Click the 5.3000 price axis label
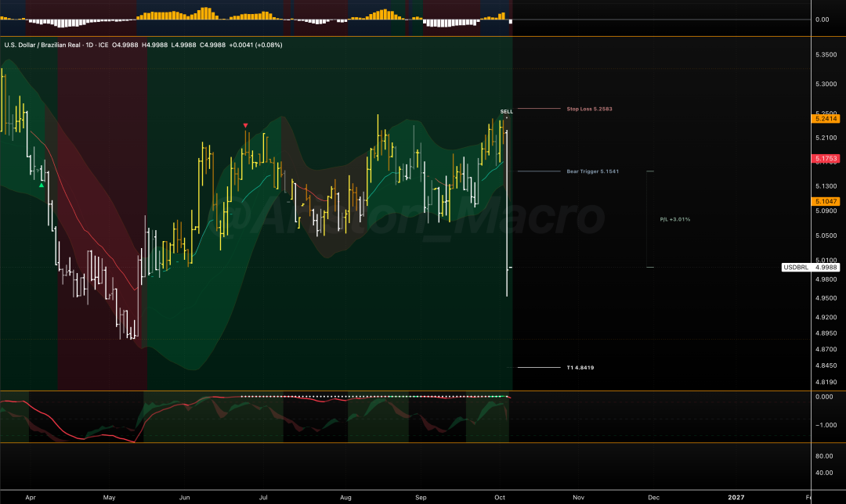The image size is (846, 504). 826,84
